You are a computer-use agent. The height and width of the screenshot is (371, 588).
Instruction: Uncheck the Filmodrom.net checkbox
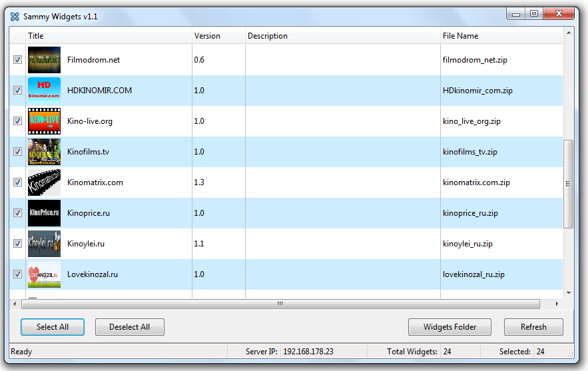[x=17, y=60]
